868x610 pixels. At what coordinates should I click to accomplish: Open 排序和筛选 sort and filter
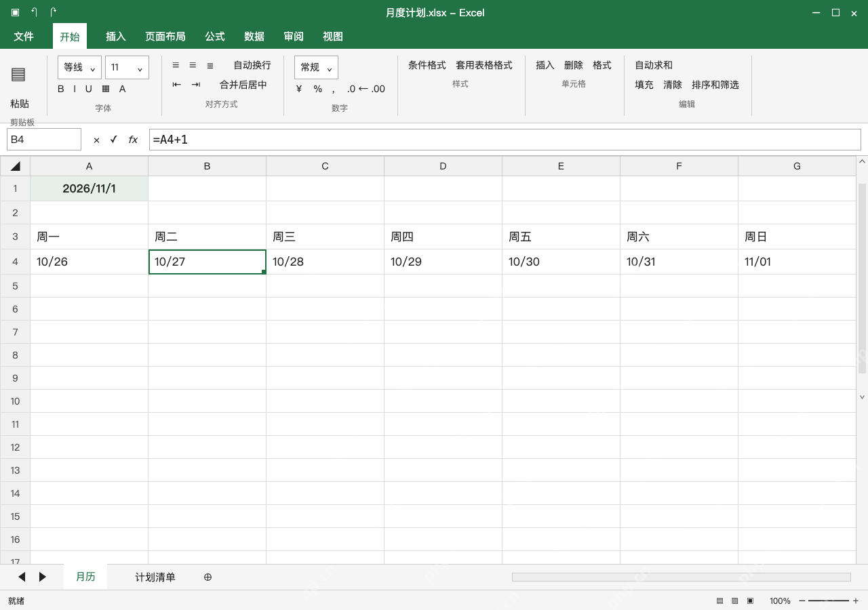click(x=715, y=85)
